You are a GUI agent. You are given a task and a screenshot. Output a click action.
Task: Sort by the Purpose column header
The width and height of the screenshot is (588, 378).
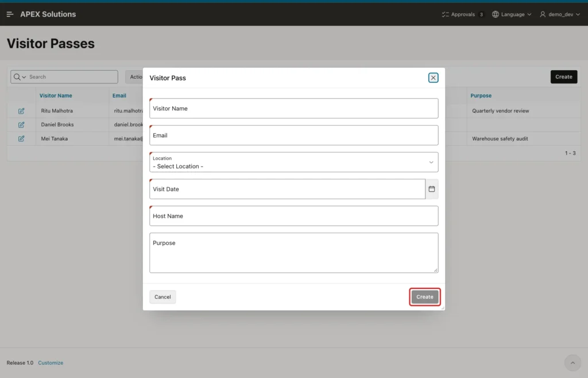481,95
